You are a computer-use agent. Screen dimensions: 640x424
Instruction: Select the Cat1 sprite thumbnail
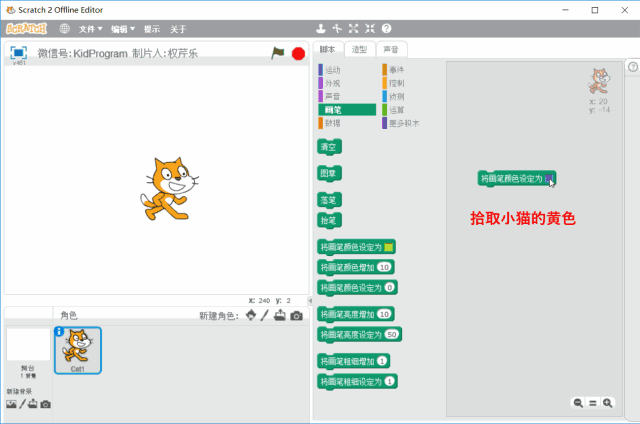click(77, 349)
